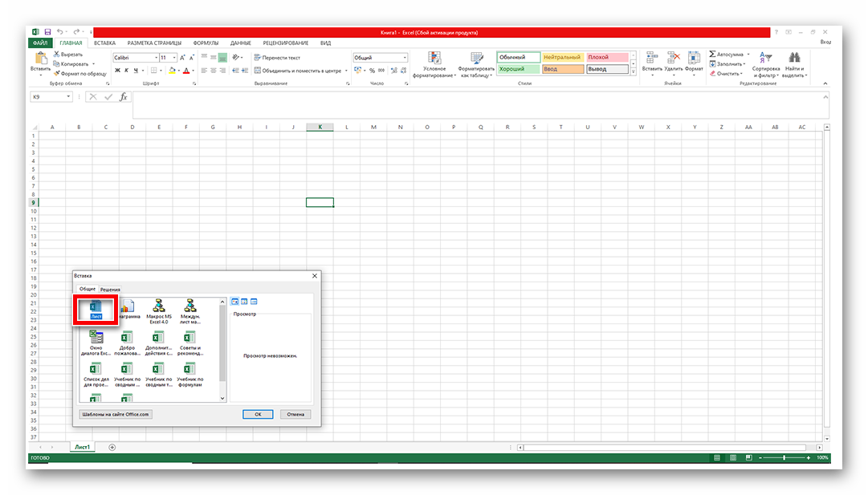Apply the Плохой cell style
The width and height of the screenshot is (868, 495).
click(x=607, y=57)
